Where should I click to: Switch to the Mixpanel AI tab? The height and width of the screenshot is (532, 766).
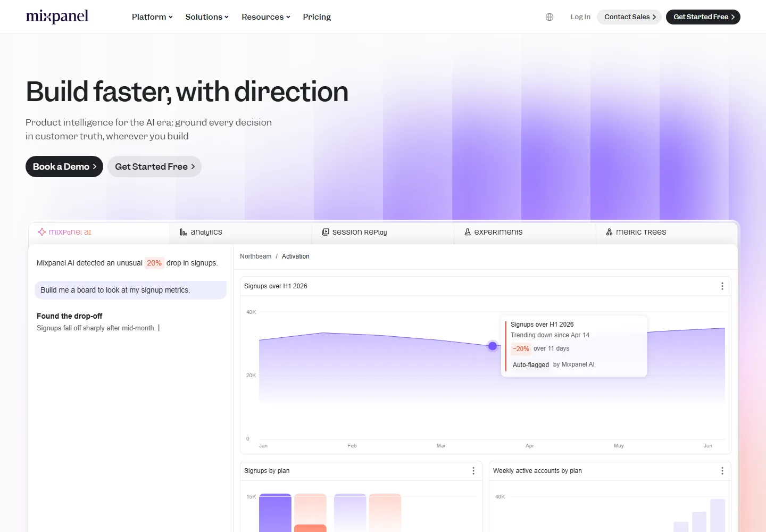pos(99,232)
